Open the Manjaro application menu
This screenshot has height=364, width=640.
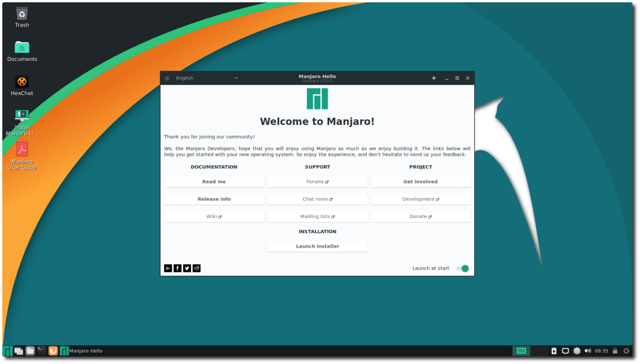pos(6,350)
